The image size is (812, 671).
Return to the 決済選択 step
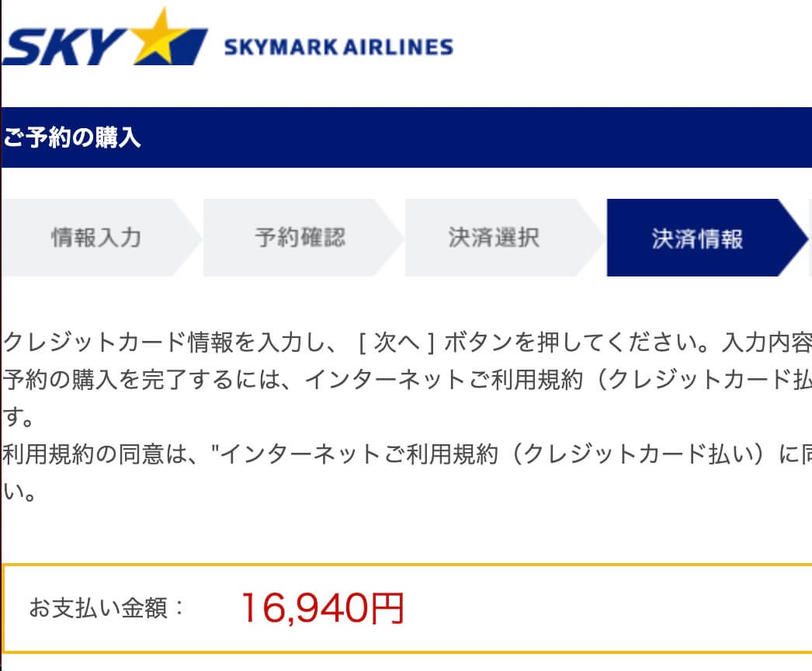point(494,238)
